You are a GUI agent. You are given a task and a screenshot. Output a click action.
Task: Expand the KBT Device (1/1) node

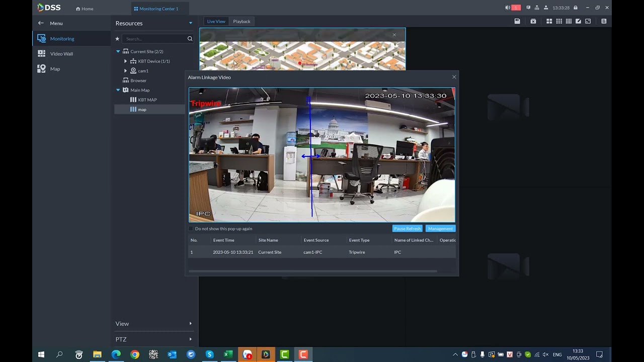coord(126,61)
